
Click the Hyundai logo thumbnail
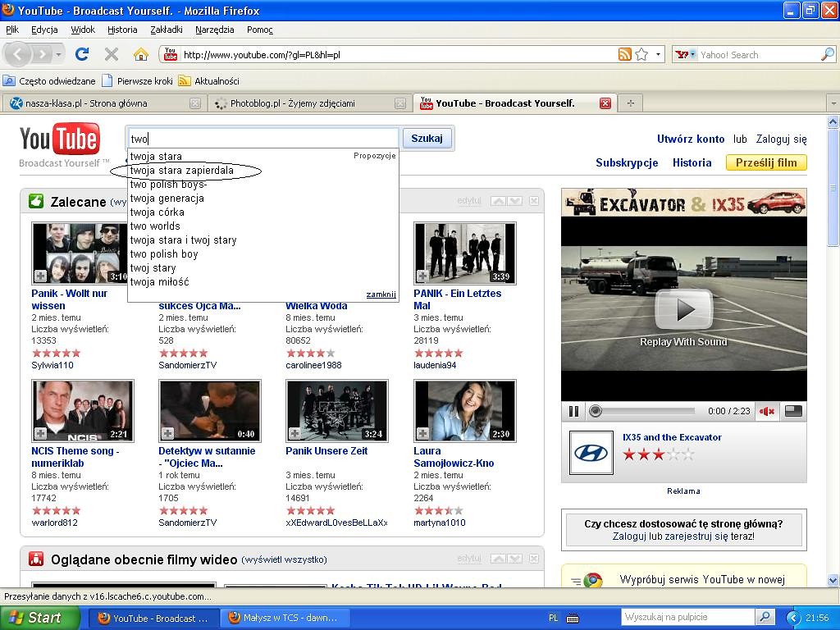click(x=591, y=453)
